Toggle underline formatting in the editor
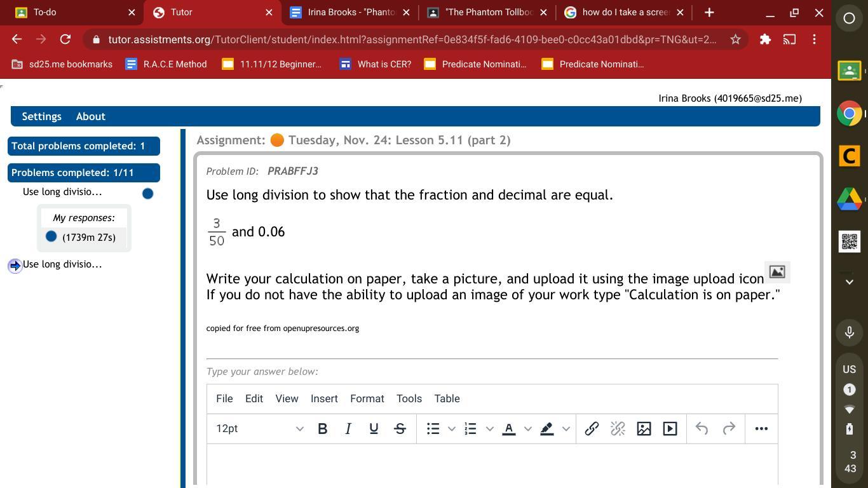868x488 pixels. 374,429
